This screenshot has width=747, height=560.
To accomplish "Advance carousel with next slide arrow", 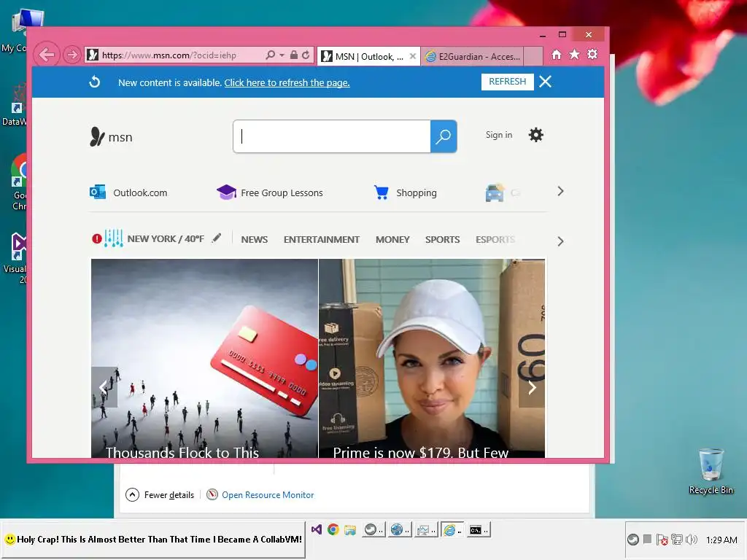I will 532,387.
